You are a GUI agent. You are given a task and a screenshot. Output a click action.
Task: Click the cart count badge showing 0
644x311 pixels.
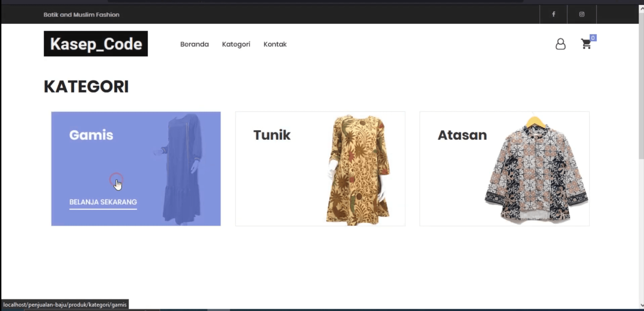(593, 38)
